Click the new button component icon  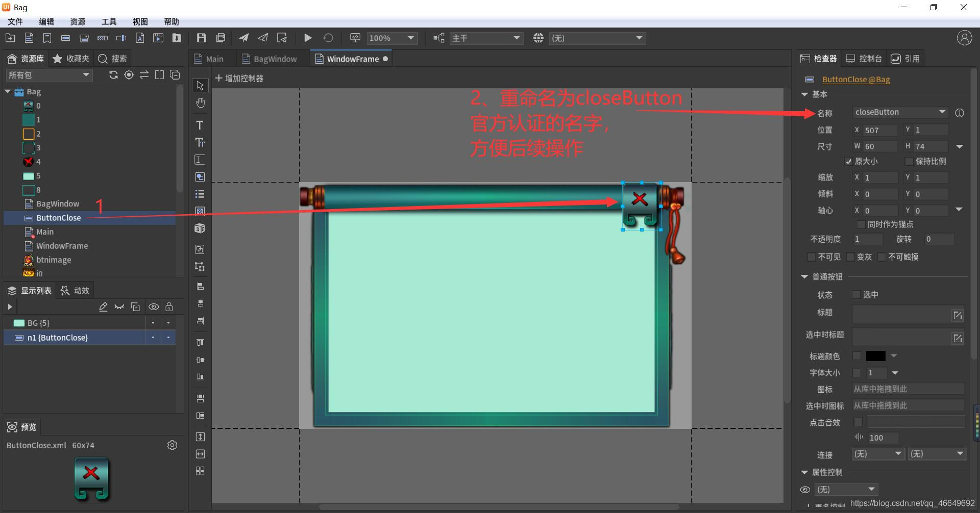pos(65,38)
